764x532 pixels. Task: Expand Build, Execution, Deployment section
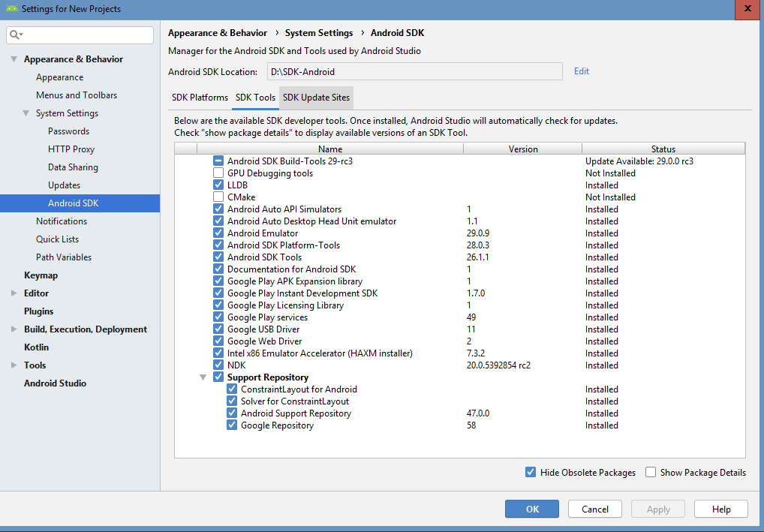14,329
